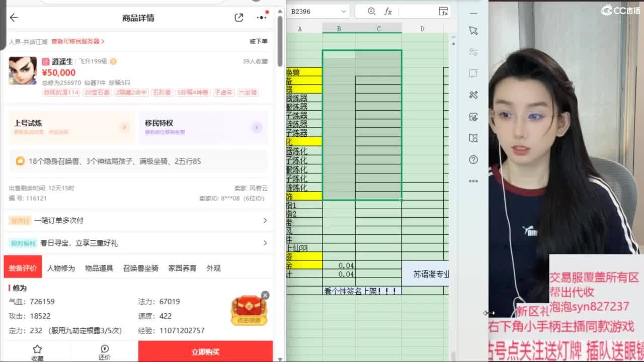Click the back arrow on 商品详情 page
The image size is (644, 362).
[14, 17]
